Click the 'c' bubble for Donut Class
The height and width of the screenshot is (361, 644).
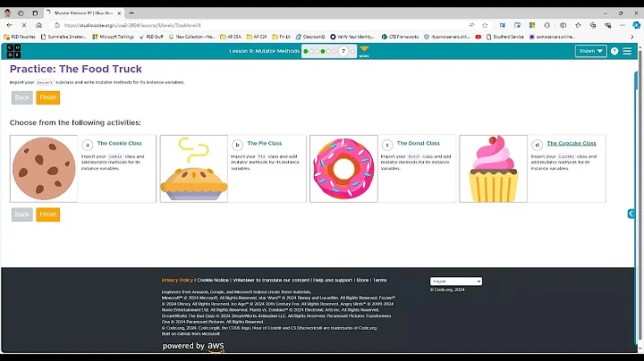387,145
